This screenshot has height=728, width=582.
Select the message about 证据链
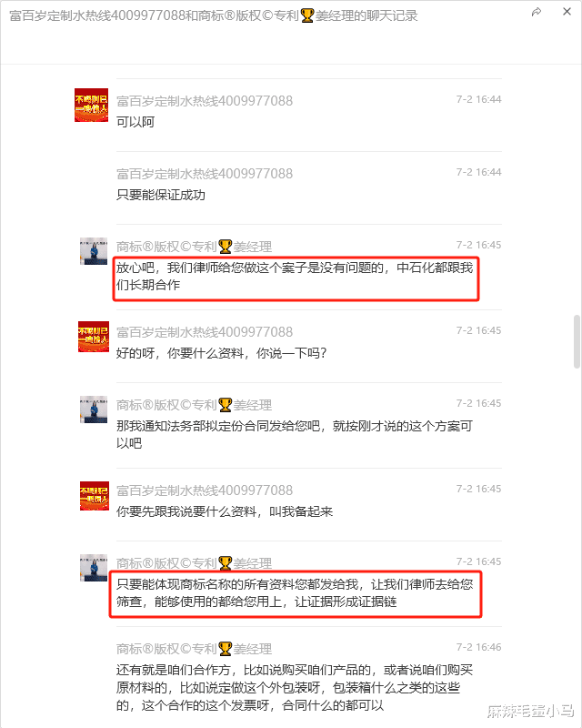coord(295,593)
